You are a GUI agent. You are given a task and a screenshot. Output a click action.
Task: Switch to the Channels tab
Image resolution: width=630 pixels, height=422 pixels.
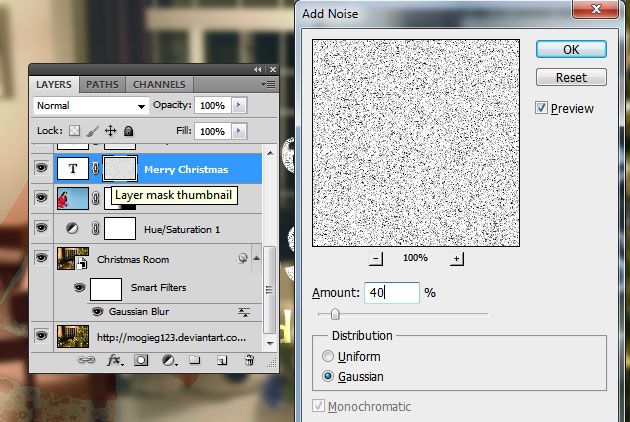point(160,84)
